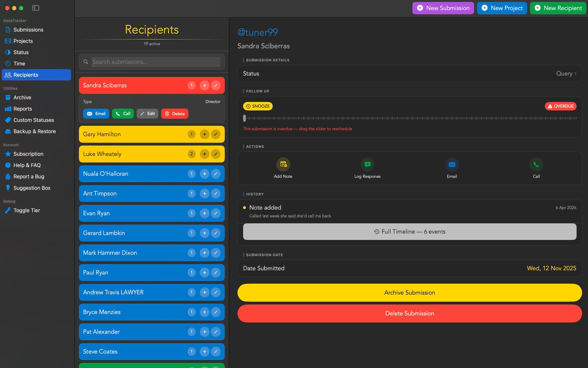Click the Toggle Tier wrench icon
Viewport: 588px width, 368px height.
pyautogui.click(x=8, y=210)
